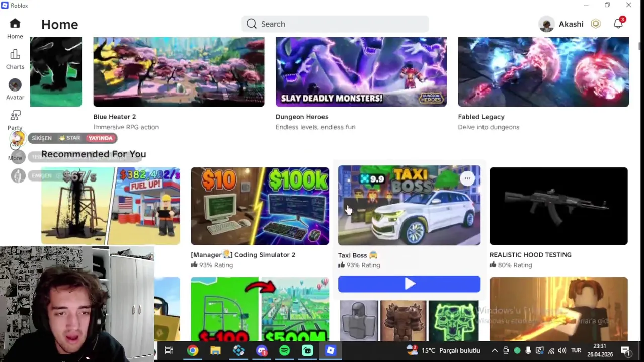Click the Dungeon Heroes title text

tap(302, 117)
